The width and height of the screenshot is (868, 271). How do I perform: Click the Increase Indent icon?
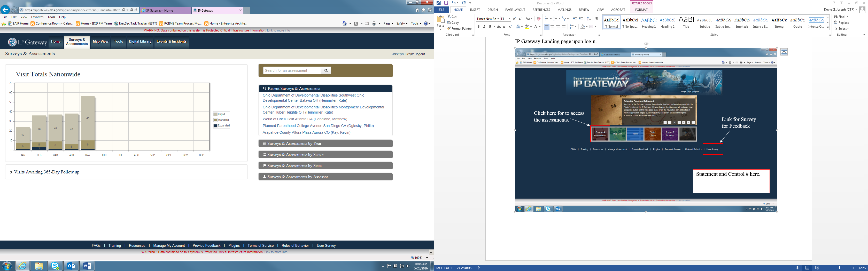pos(580,19)
